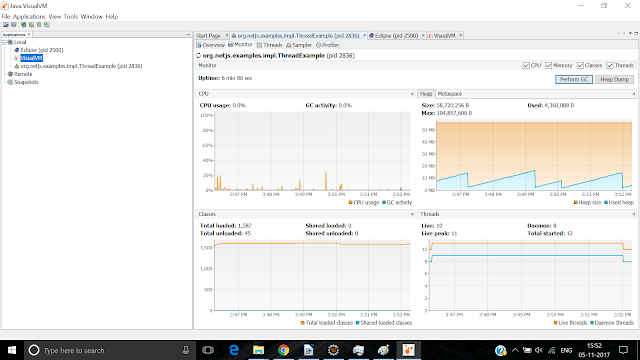Image resolution: width=640 pixels, height=360 pixels.
Task: Collapse the Local tree node
Action: (x=4, y=42)
